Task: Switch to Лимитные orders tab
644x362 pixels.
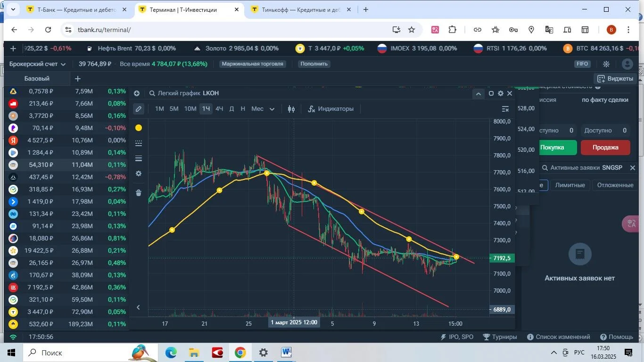Action: coord(570,185)
